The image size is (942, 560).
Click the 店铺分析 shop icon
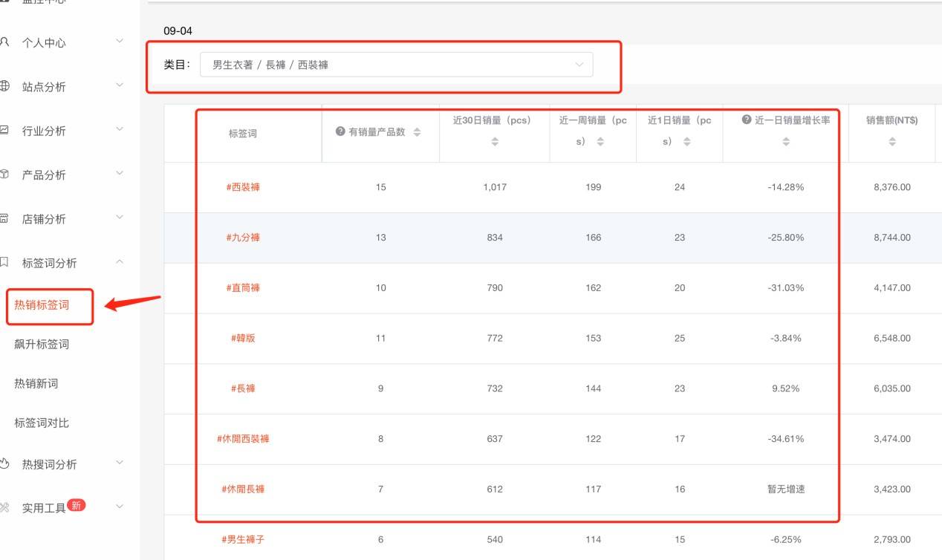tap(5, 218)
